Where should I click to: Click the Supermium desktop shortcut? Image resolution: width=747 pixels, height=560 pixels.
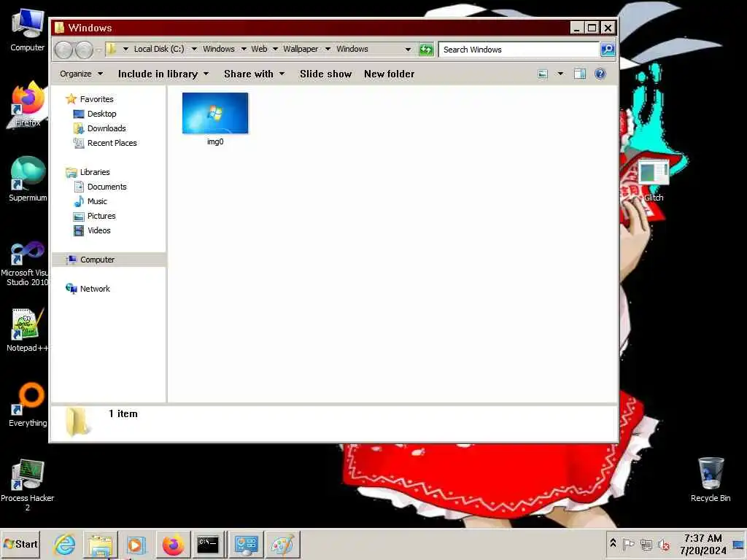[28, 179]
